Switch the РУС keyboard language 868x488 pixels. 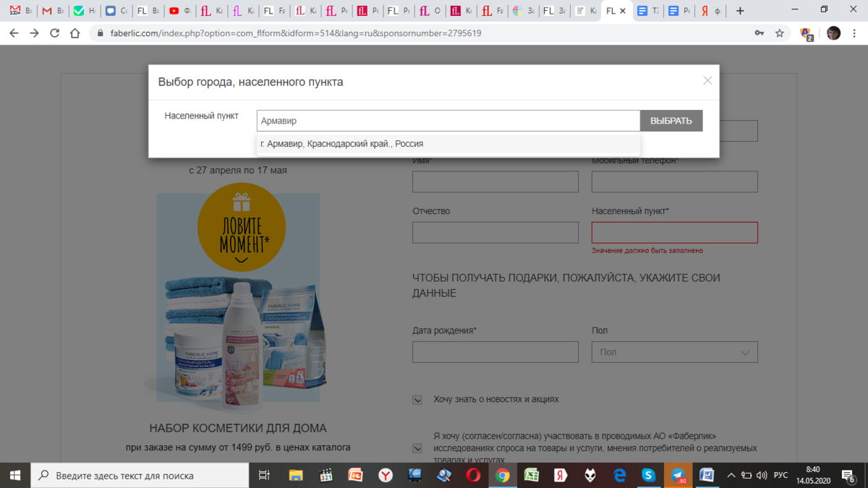point(781,475)
